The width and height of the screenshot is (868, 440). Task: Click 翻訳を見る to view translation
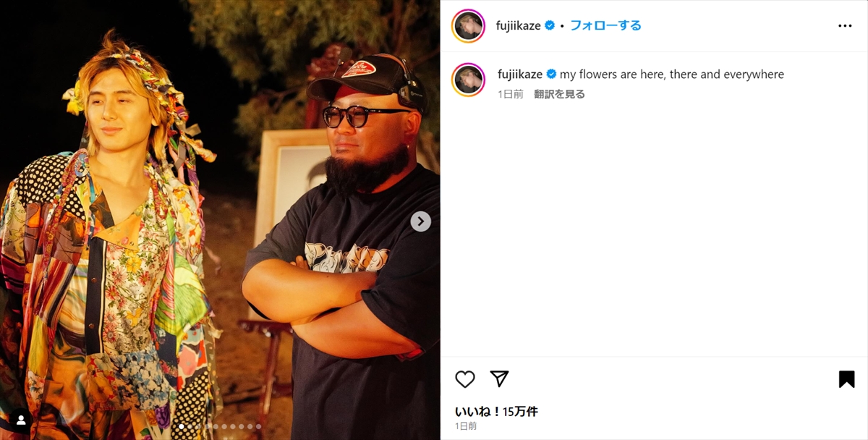pos(559,94)
